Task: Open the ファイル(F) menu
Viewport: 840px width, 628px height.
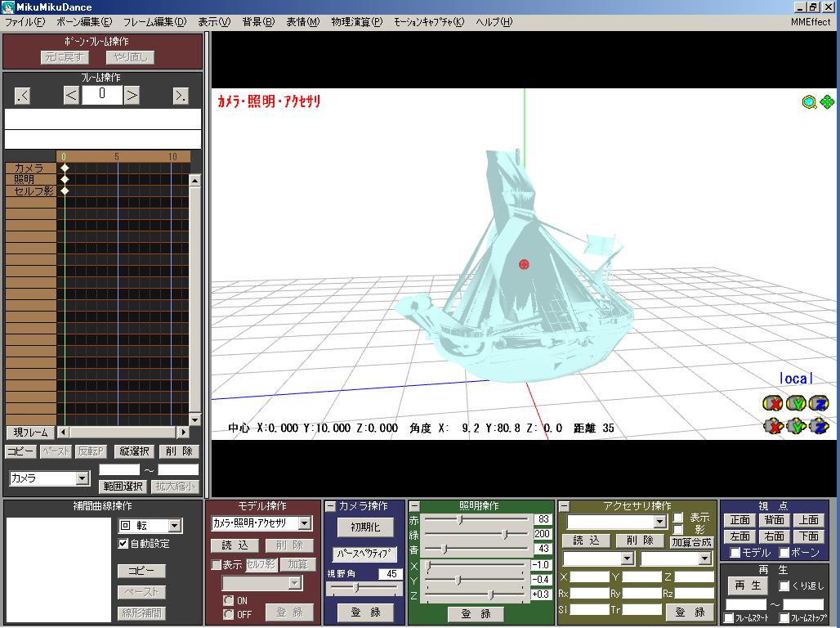Action: pos(25,22)
